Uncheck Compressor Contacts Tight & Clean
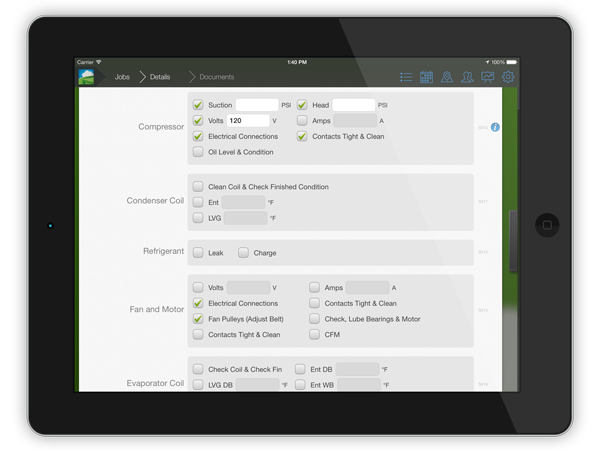This screenshot has width=600, height=450. [302, 136]
